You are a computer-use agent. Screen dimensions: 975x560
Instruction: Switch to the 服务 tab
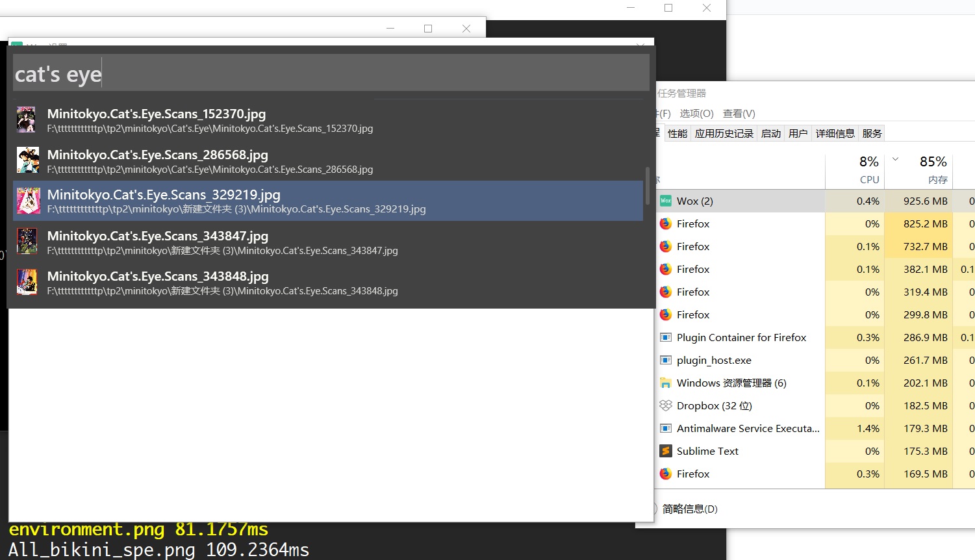[x=872, y=133]
